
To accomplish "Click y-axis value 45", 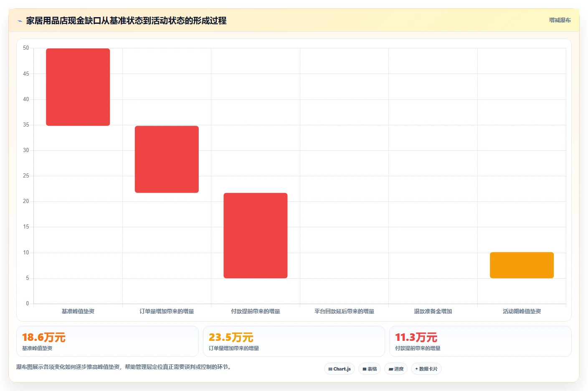I will 26,74.
